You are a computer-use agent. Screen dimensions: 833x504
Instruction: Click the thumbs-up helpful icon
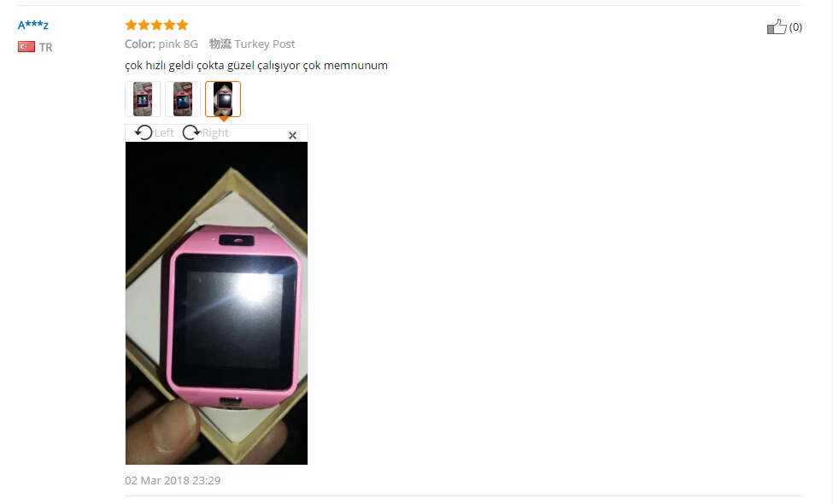pos(777,26)
